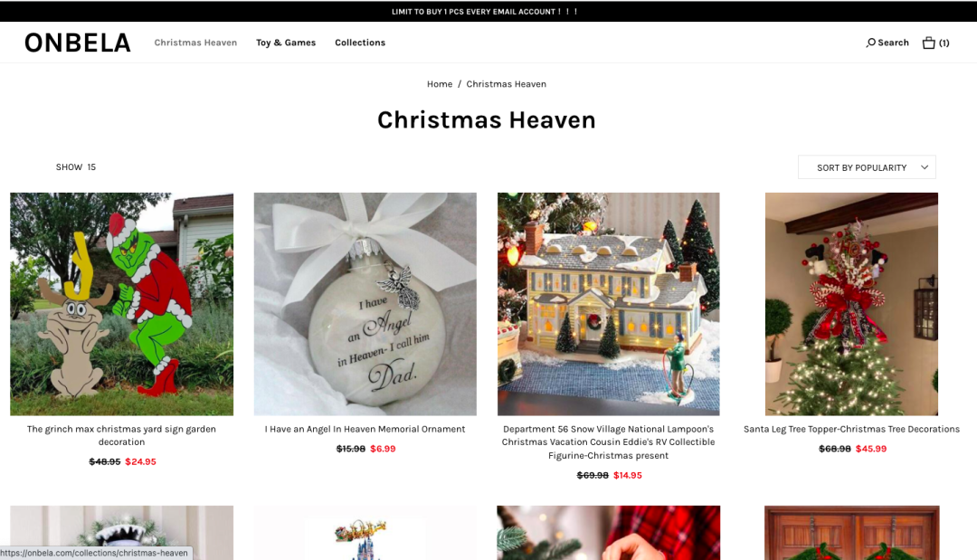Open the Santa Leg Tree Topper image
Viewport: 977px width, 560px height.
[852, 304]
